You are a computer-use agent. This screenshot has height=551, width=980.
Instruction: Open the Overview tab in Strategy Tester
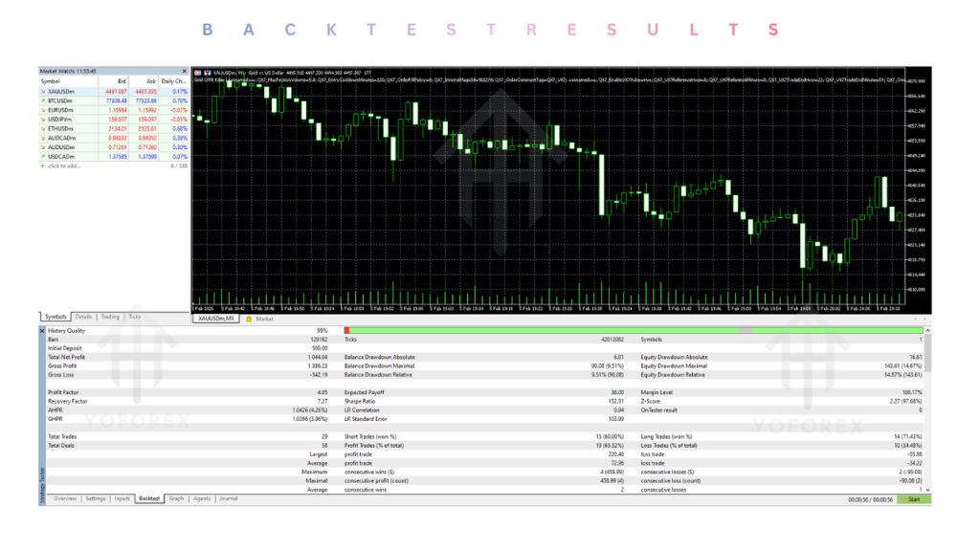[x=65, y=498]
